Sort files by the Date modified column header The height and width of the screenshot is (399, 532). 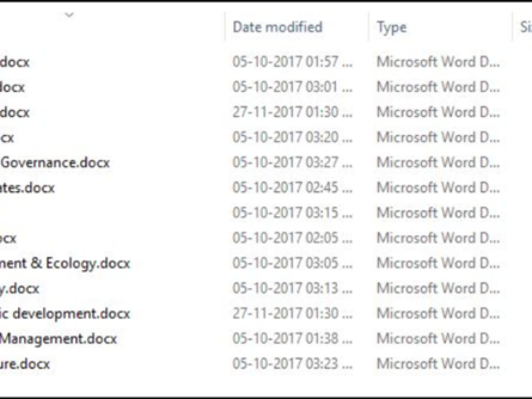pyautogui.click(x=278, y=27)
